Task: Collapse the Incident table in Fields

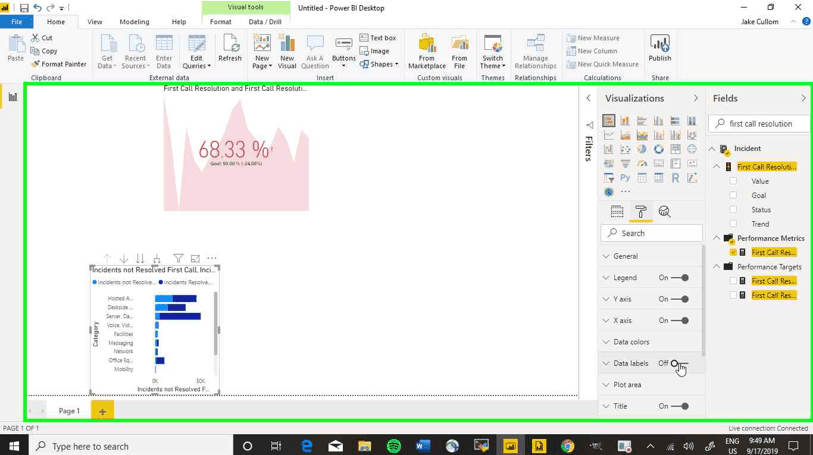Action: click(712, 149)
